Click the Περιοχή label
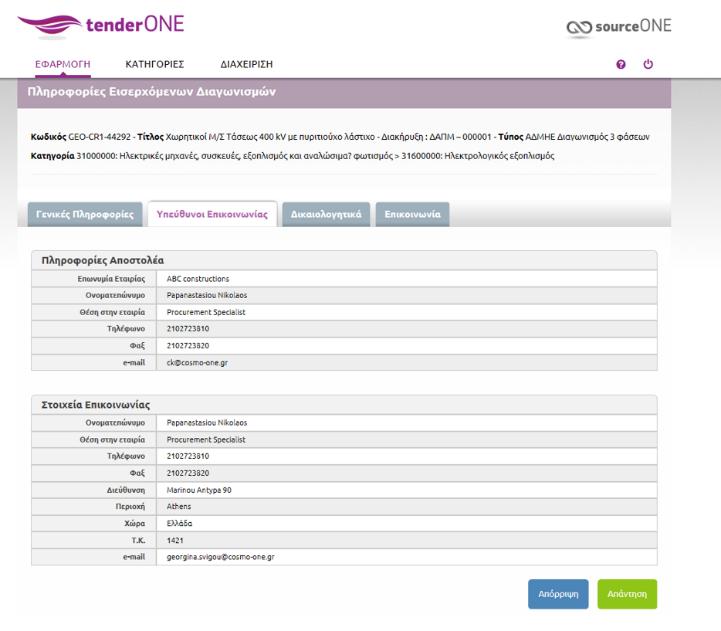This screenshot has width=721, height=631. [130, 506]
